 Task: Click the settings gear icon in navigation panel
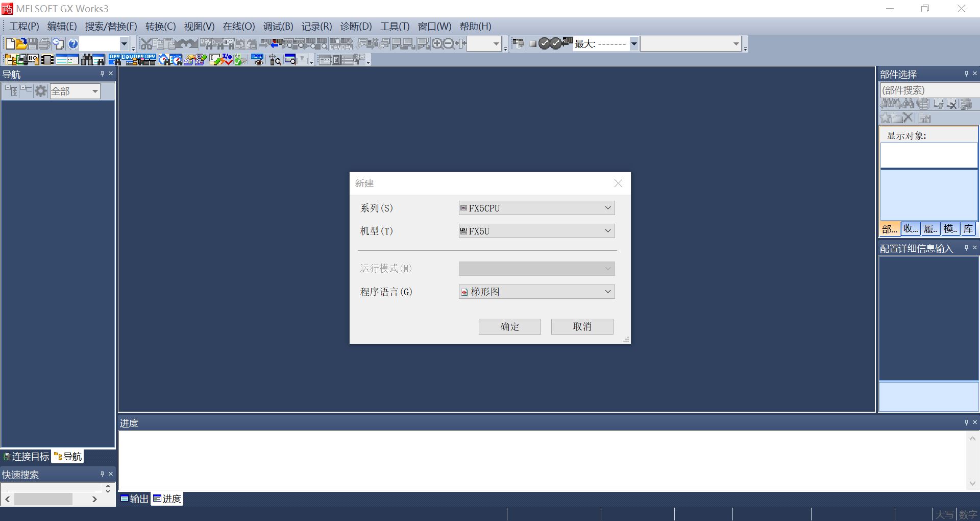pyautogui.click(x=41, y=91)
